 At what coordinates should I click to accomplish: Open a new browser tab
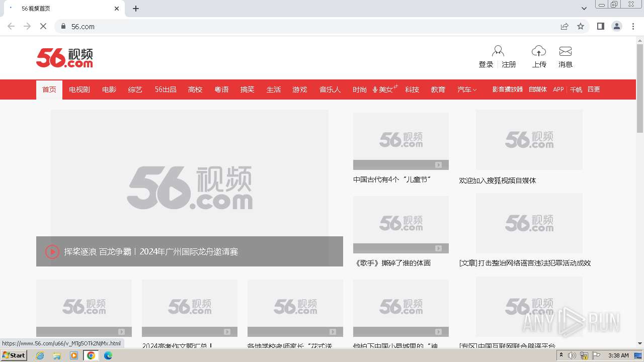[136, 9]
